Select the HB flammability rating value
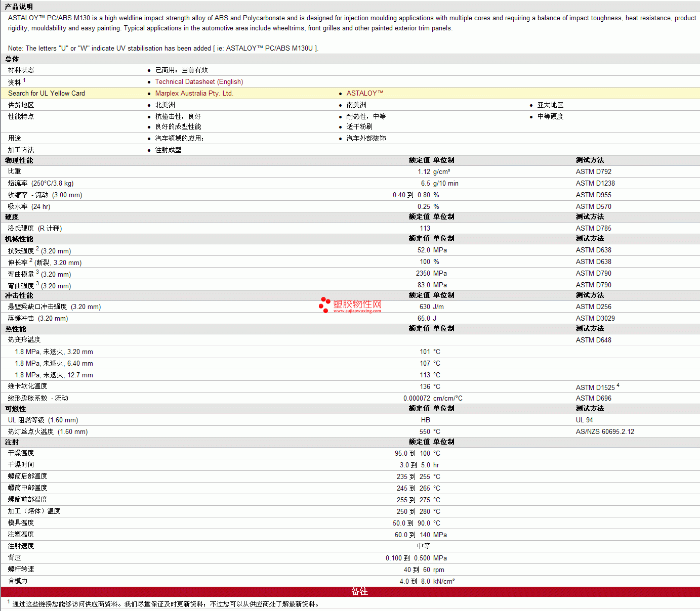 click(x=426, y=420)
